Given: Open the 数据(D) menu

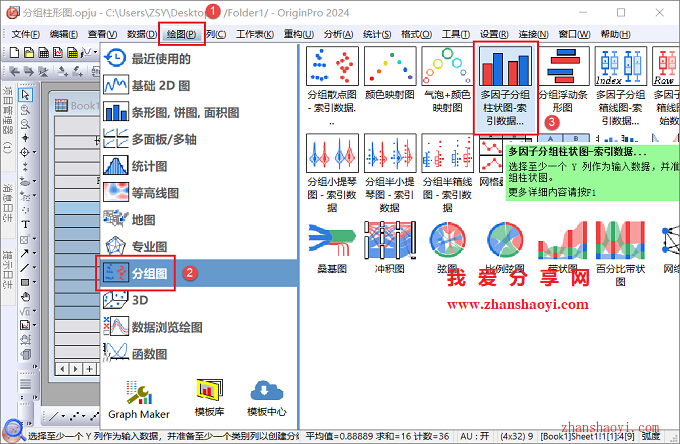Looking at the screenshot, I should tap(141, 34).
